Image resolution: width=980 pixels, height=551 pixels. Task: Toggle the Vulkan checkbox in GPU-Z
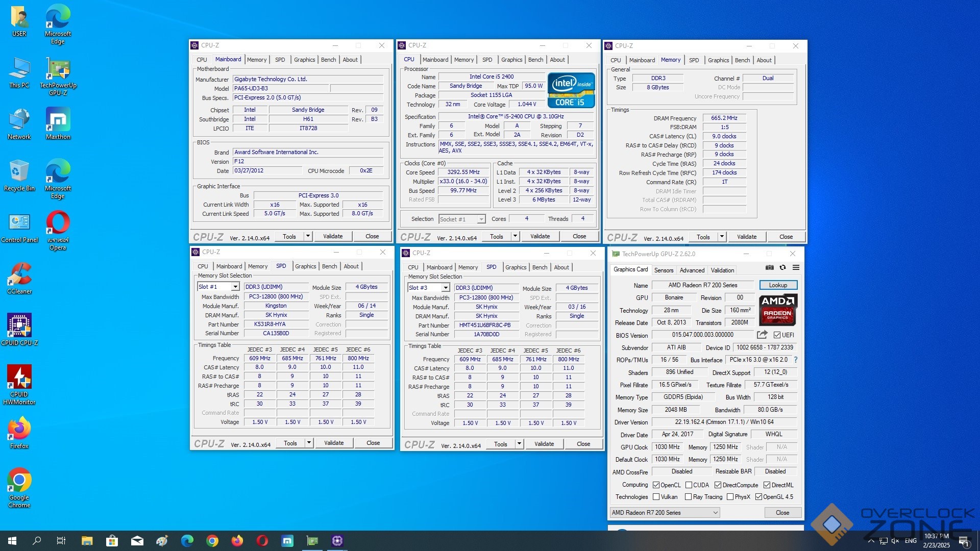tap(657, 497)
